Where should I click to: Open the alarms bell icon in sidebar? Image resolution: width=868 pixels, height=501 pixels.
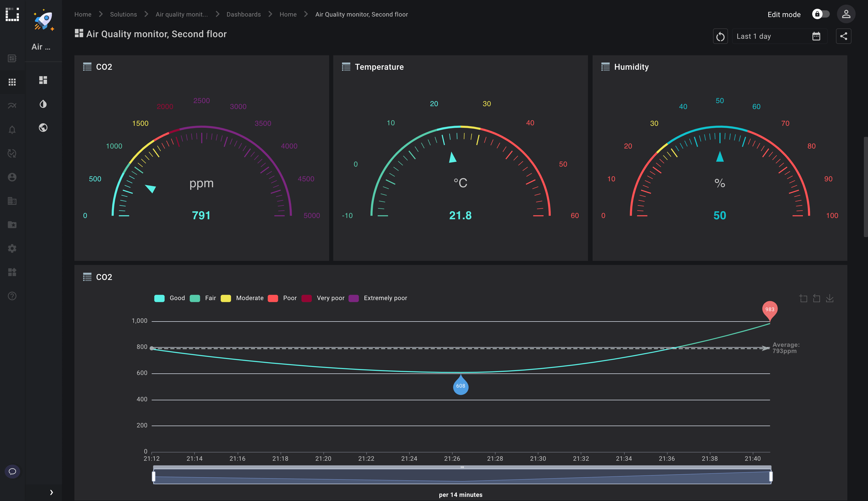12,130
